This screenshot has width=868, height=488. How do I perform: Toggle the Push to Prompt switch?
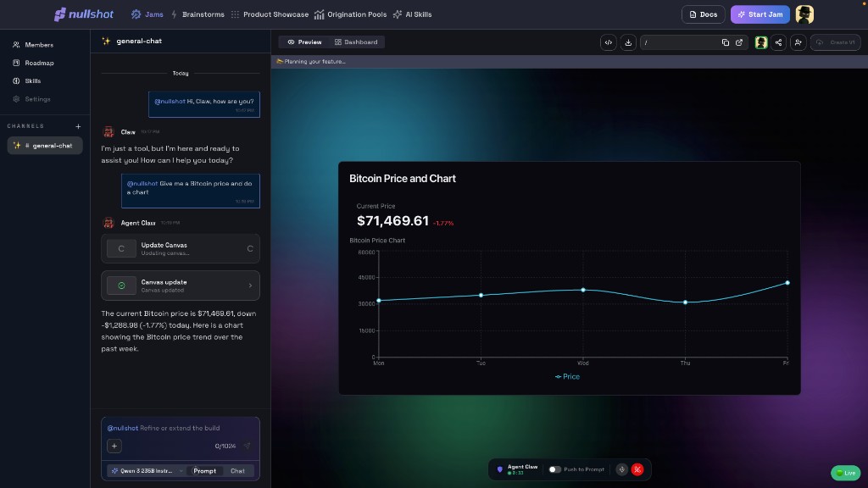554,469
